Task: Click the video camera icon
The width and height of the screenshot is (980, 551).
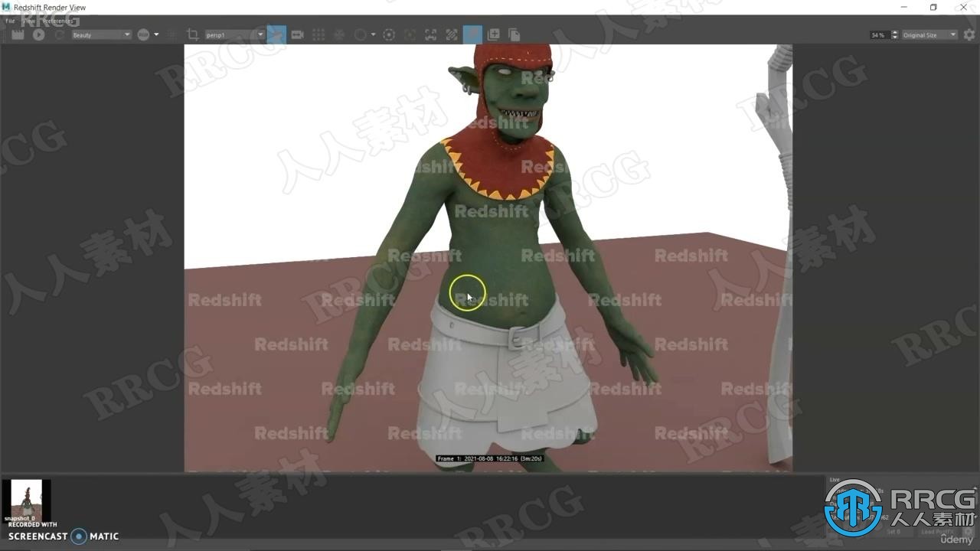Action: (x=298, y=34)
